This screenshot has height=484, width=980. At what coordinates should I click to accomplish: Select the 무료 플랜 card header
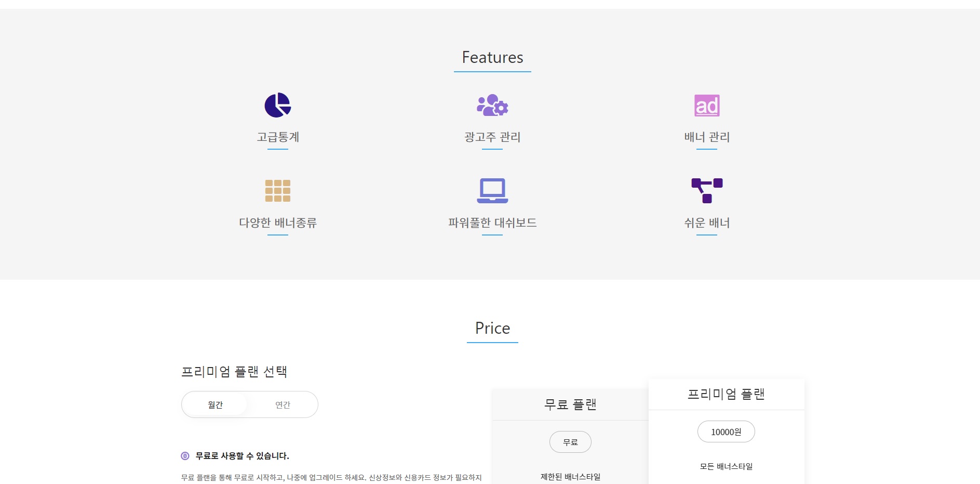[x=570, y=404]
